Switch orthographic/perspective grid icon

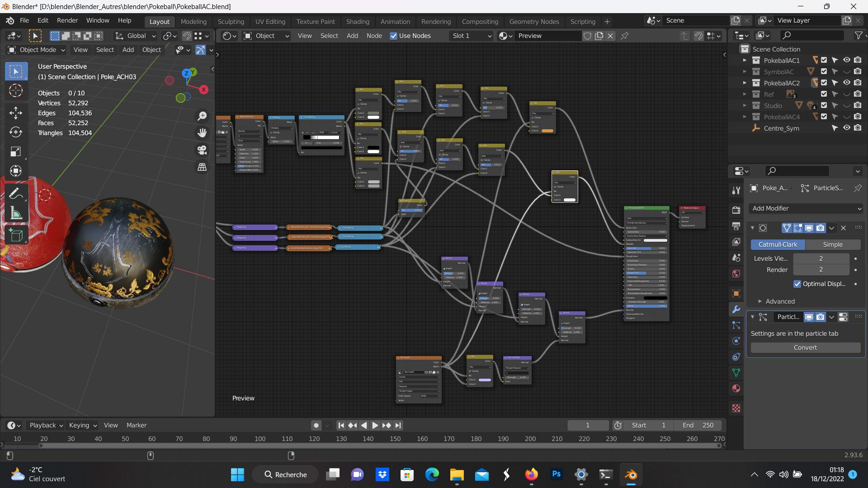pos(202,167)
